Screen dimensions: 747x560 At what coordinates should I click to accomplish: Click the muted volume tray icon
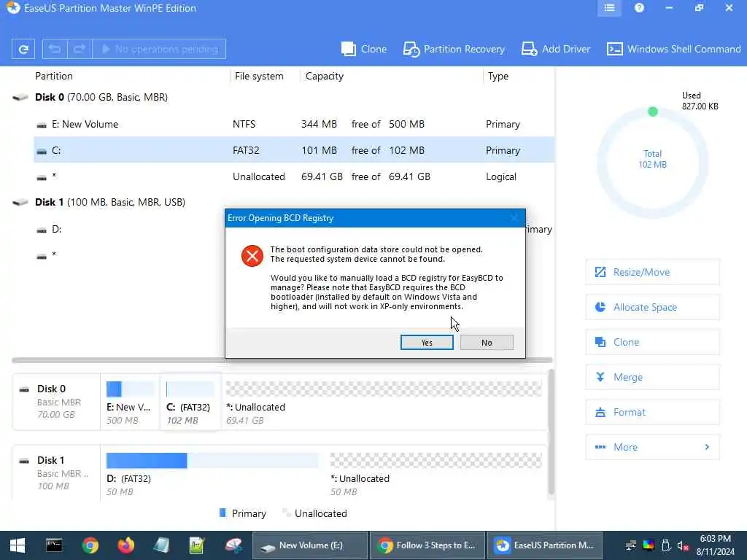(x=683, y=545)
